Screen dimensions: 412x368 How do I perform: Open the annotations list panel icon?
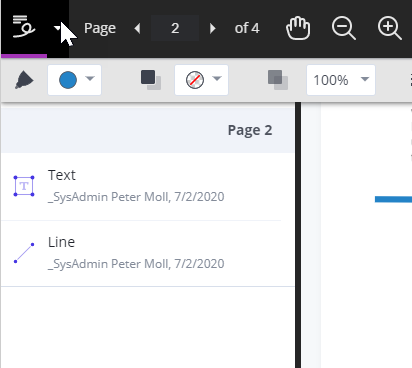pyautogui.click(x=24, y=27)
